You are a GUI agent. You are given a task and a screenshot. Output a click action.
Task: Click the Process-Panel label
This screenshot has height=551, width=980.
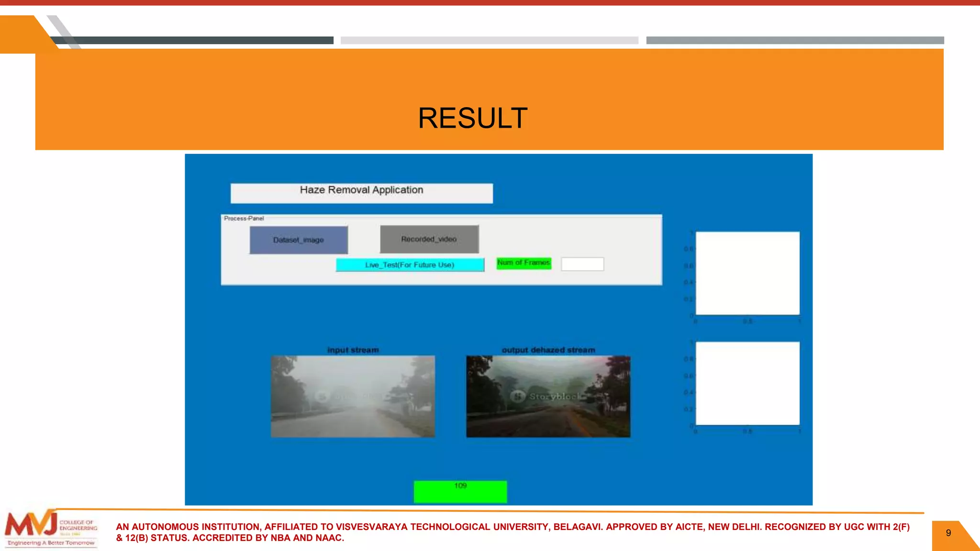[244, 218]
